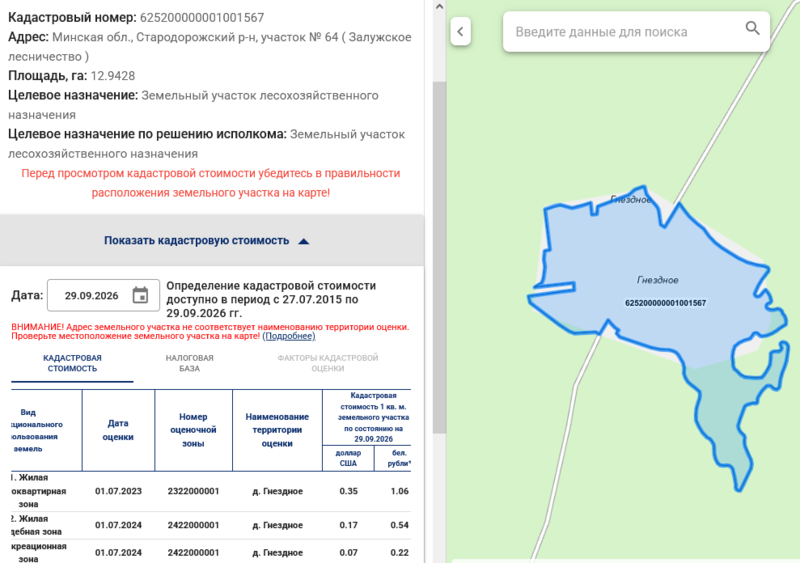Select parcel number label on the map
Viewport: 800px width, 563px height.
coord(665,303)
